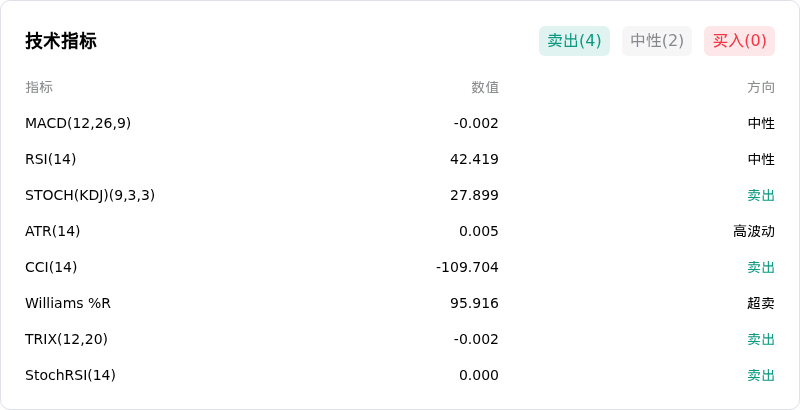800x410 pixels.
Task: Click the 方向 column header
Action: coord(761,87)
